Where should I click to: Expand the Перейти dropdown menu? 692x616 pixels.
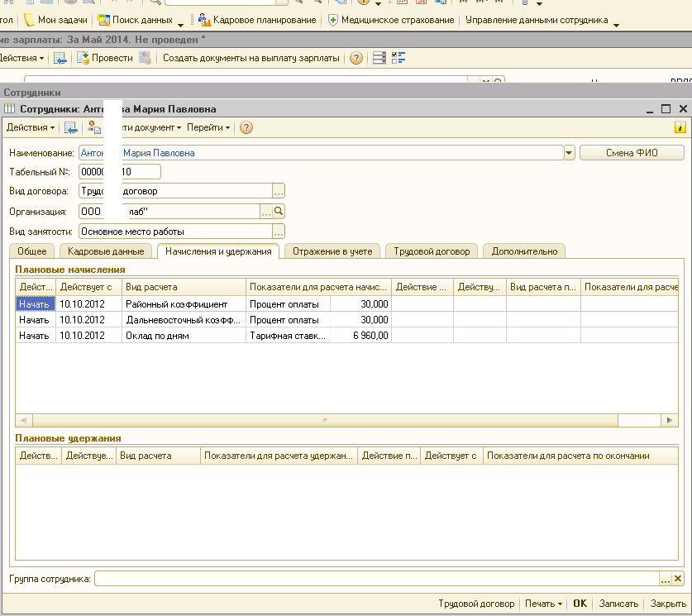208,127
